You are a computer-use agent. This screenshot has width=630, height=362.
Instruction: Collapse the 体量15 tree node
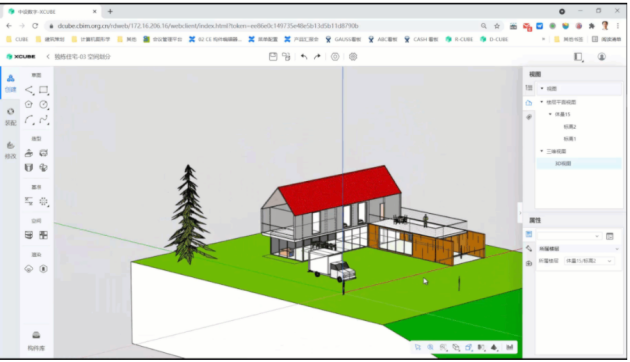pos(550,114)
